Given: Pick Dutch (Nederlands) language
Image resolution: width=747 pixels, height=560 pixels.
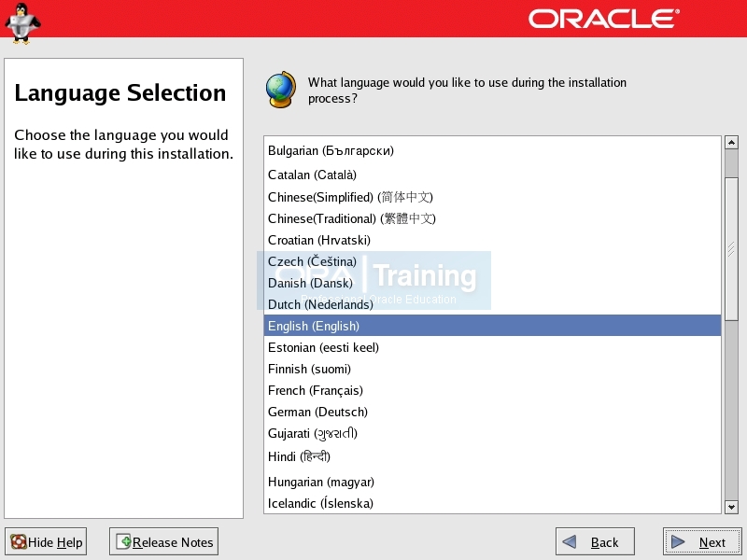Looking at the screenshot, I should 492,304.
